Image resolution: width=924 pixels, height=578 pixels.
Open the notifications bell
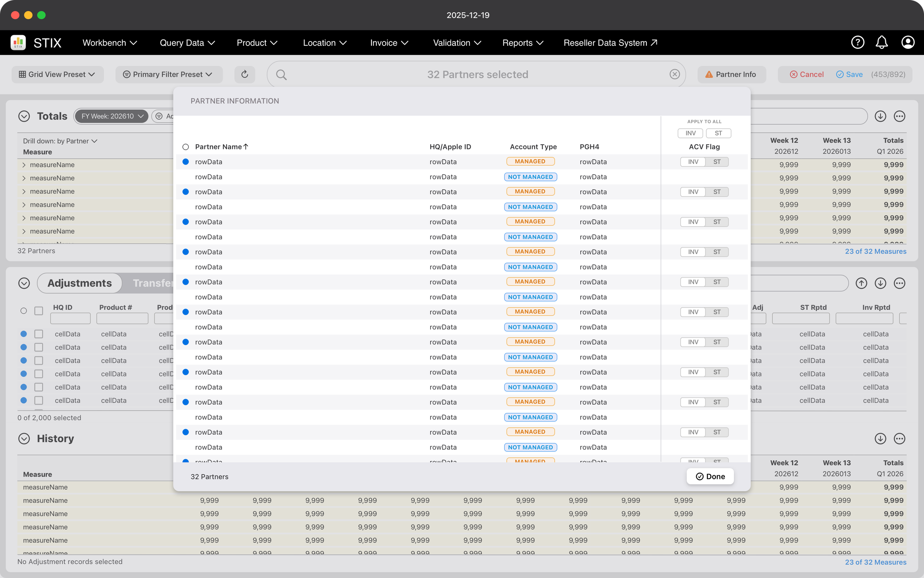coord(881,43)
